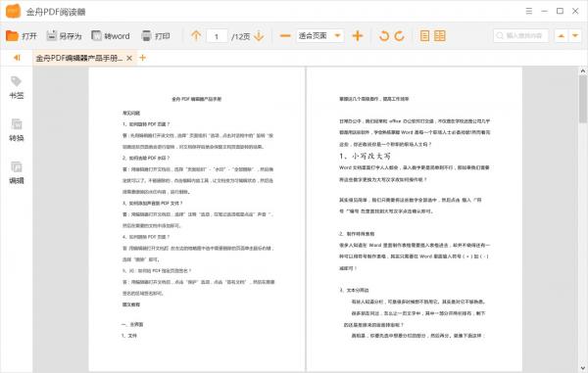This screenshot has height=373, width=588.
Task: Zoom in with the plus icon
Action: click(x=358, y=36)
